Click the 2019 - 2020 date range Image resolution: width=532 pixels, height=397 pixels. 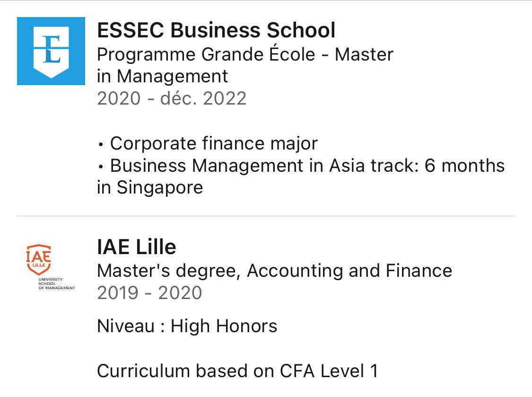point(149,293)
